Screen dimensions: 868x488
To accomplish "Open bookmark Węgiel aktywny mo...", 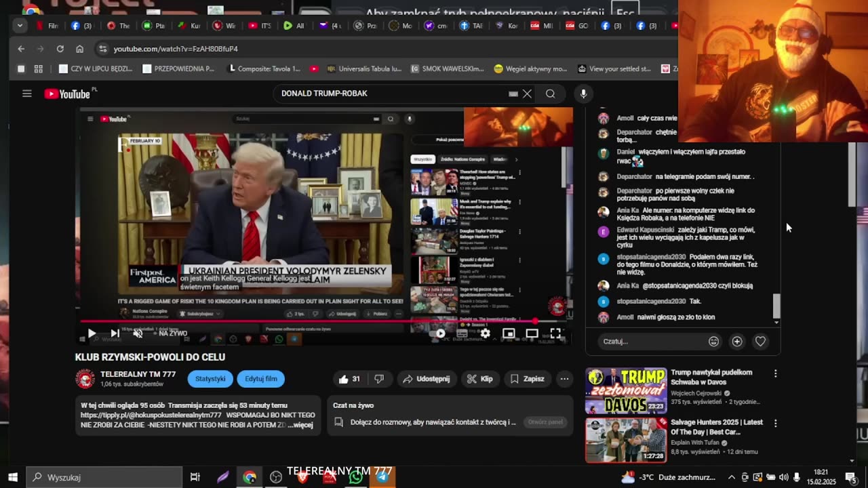I will [530, 68].
